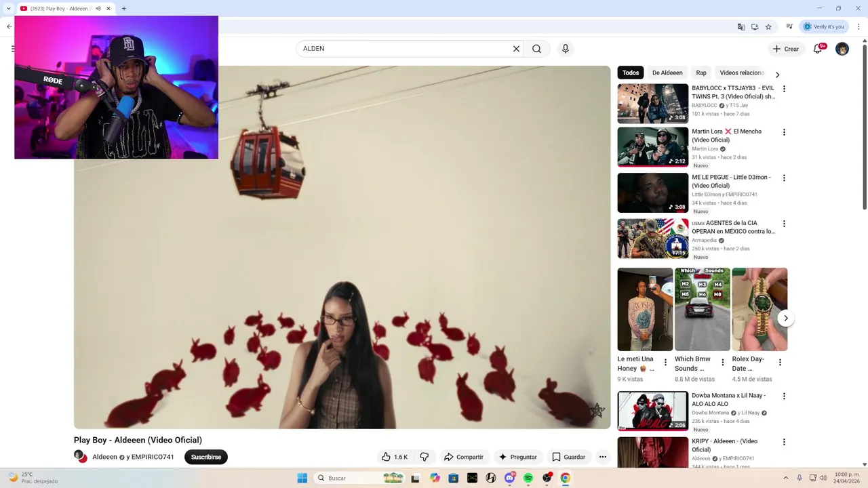This screenshot has height=488, width=868.
Task: Open the YouTube account avatar menu
Action: pyautogui.click(x=842, y=49)
